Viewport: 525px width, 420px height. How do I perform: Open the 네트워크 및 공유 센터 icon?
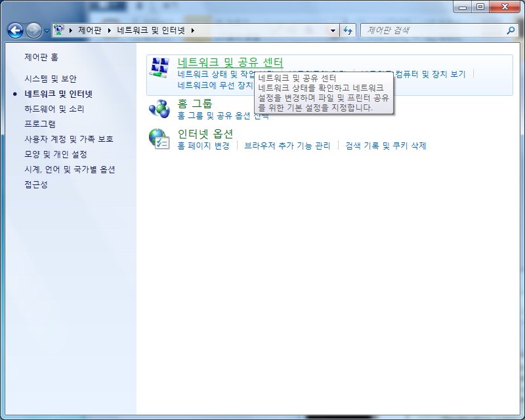click(x=159, y=68)
